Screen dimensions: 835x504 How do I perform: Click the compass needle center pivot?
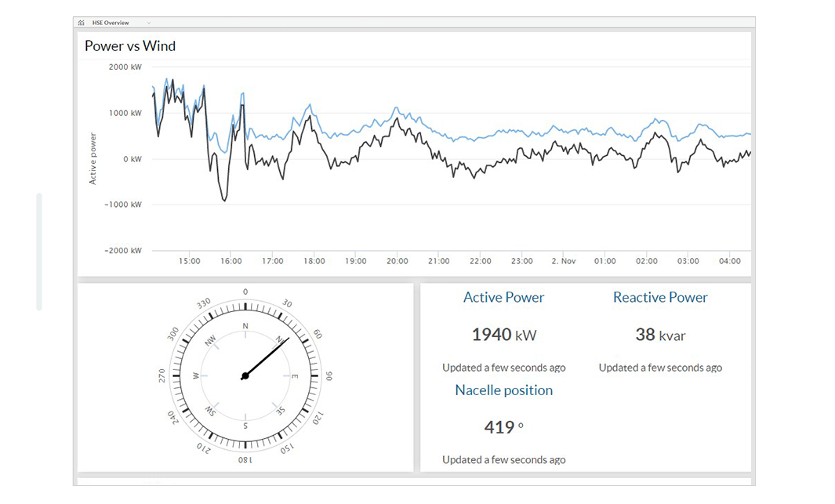245,376
